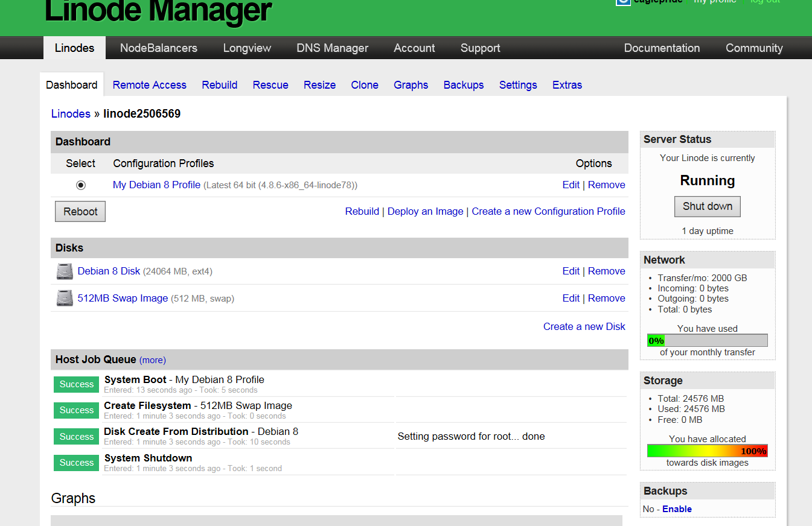Image resolution: width=812 pixels, height=526 pixels.
Task: Click the 512MB Swap Image drive icon
Action: tap(65, 298)
